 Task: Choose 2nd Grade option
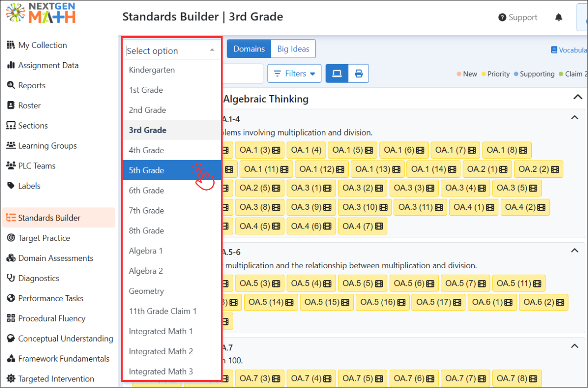click(172, 110)
